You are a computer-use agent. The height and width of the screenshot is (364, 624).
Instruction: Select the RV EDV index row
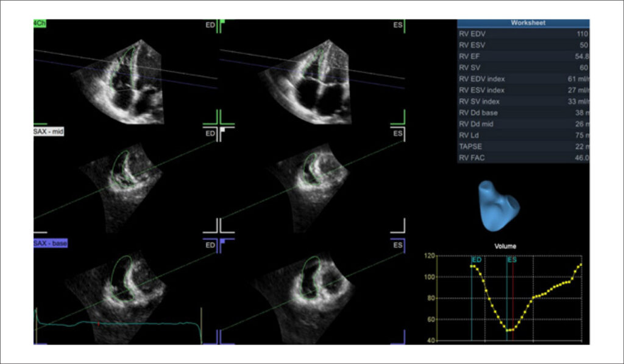click(x=523, y=79)
